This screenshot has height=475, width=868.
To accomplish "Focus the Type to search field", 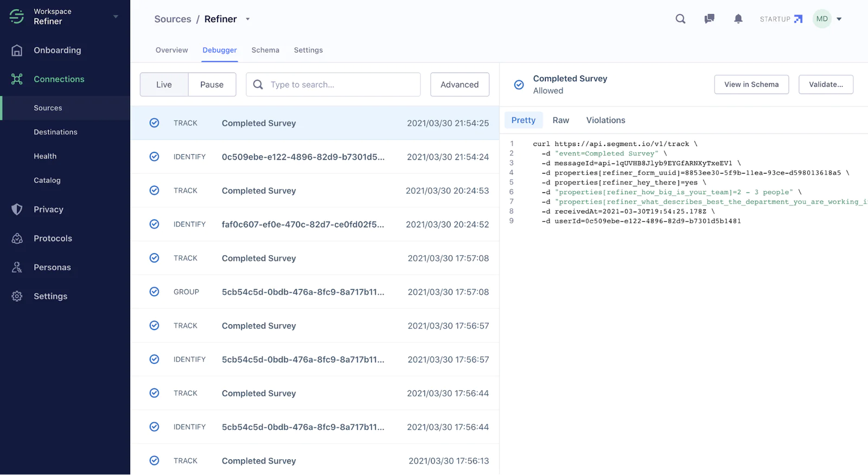I will pyautogui.click(x=333, y=85).
